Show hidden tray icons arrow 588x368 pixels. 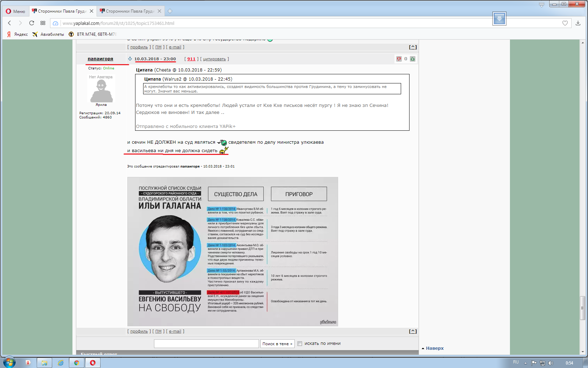click(525, 363)
